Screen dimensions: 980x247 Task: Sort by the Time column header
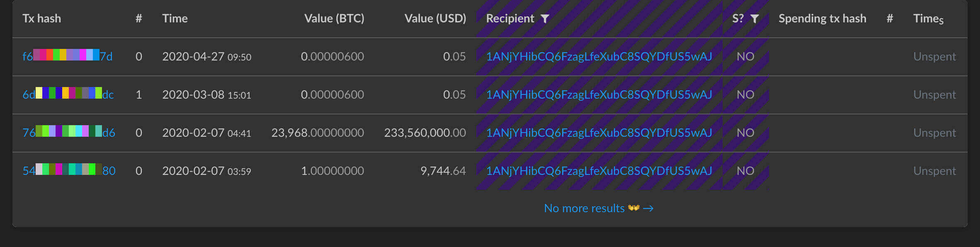[x=175, y=19]
